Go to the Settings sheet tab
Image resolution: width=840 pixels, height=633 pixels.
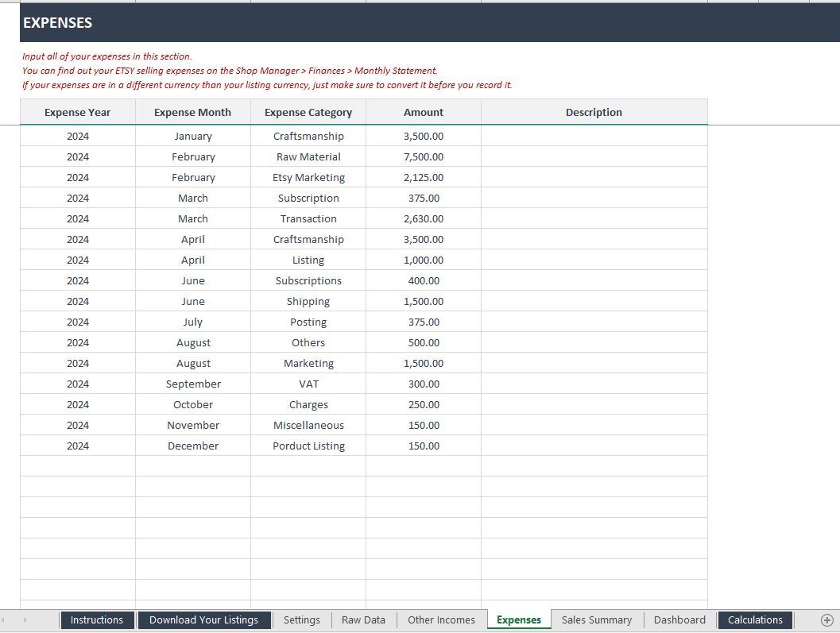coord(301,620)
